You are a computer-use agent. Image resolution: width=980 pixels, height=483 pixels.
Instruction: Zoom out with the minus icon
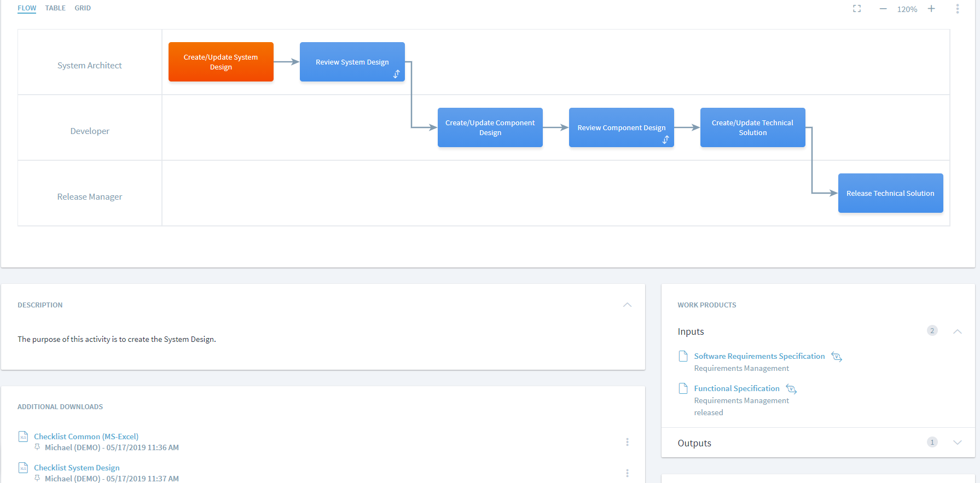tap(883, 9)
